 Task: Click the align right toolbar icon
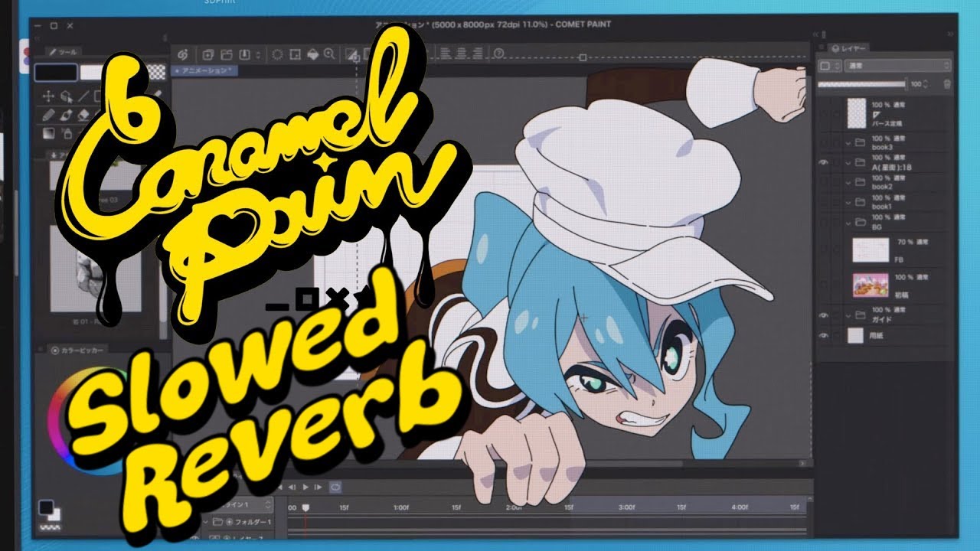(x=479, y=54)
